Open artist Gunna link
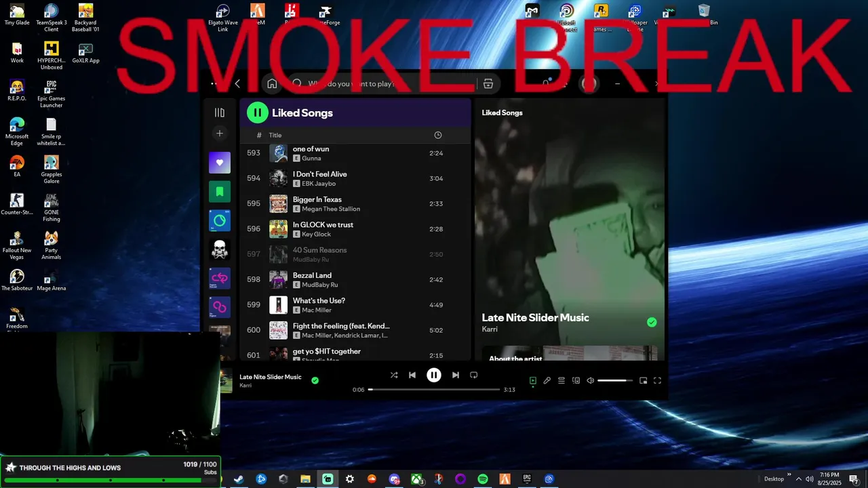This screenshot has width=868, height=488. 312,159
